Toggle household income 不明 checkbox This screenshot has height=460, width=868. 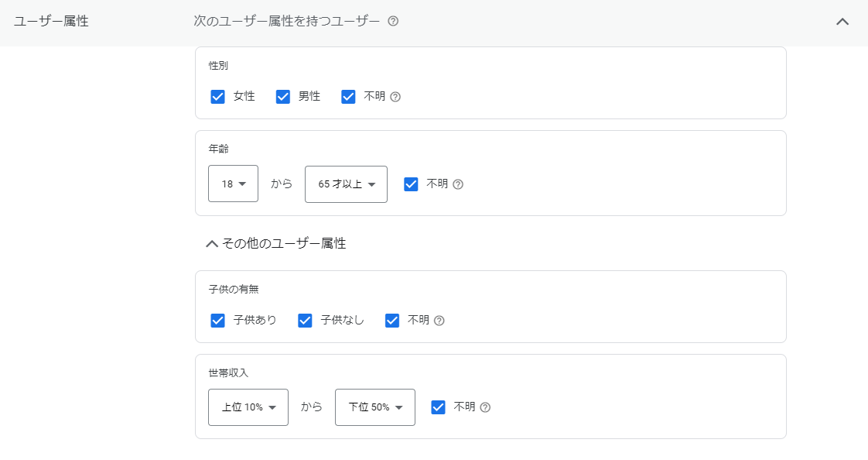coord(438,407)
